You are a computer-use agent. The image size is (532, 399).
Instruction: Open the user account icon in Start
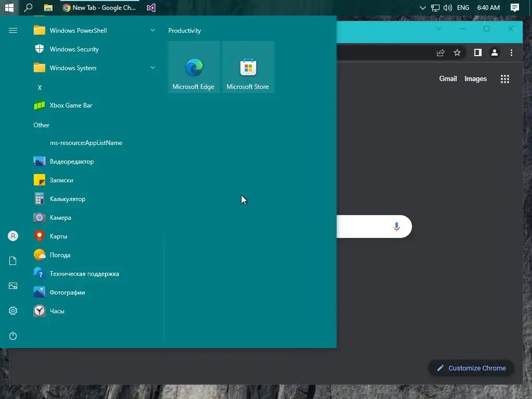tap(13, 236)
